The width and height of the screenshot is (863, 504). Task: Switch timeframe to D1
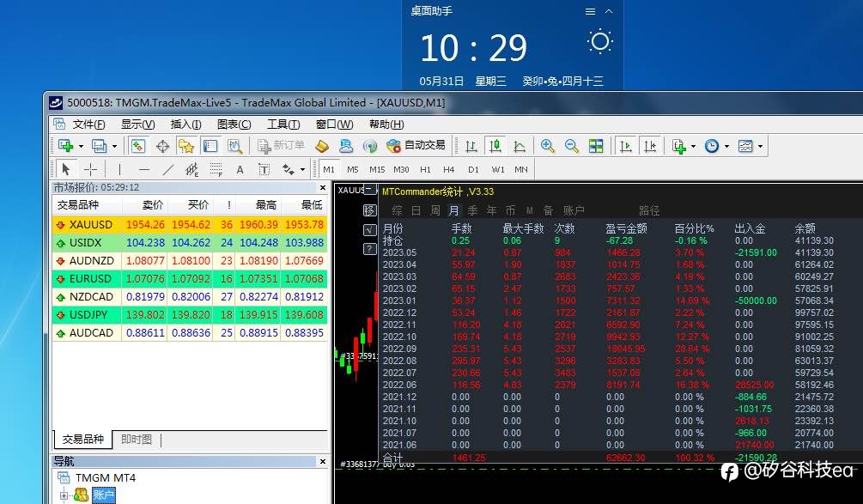point(473,169)
